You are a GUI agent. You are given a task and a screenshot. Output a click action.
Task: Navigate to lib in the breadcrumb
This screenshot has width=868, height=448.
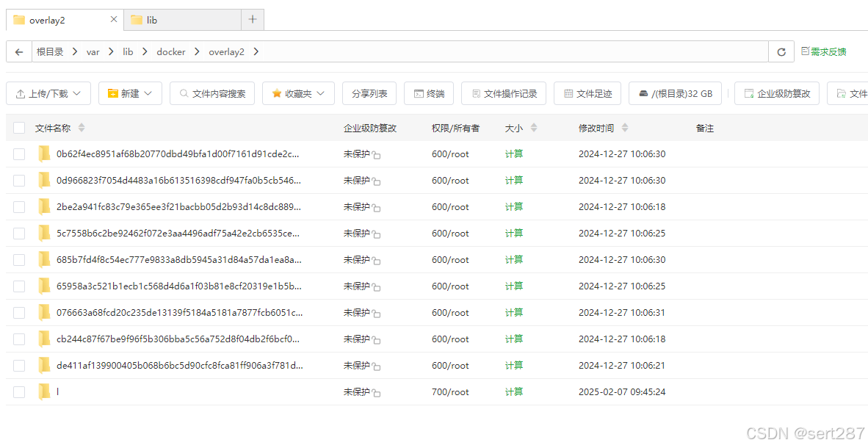128,52
